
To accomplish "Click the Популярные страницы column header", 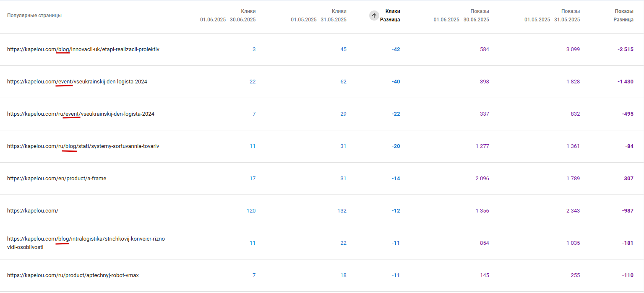I will click(x=34, y=16).
